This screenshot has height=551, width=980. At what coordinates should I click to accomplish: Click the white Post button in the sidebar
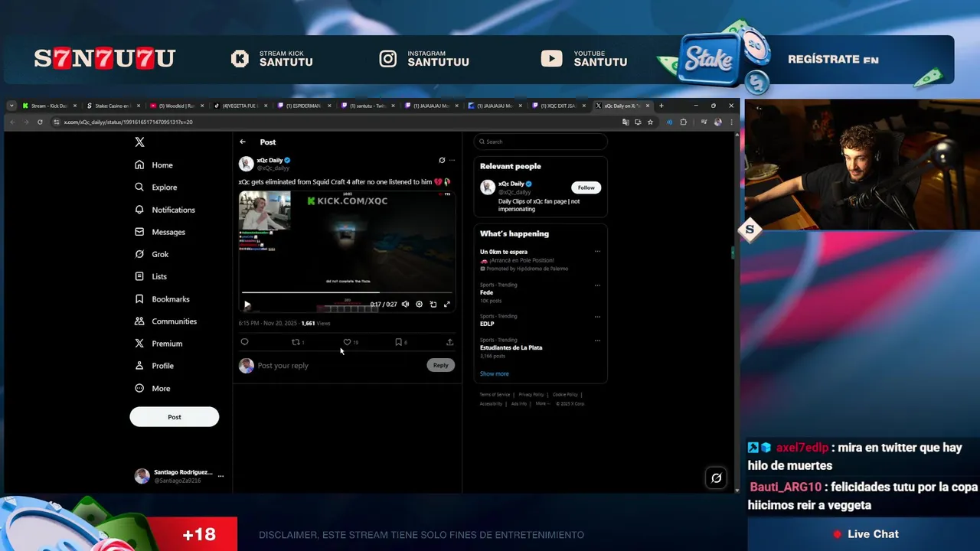click(175, 417)
